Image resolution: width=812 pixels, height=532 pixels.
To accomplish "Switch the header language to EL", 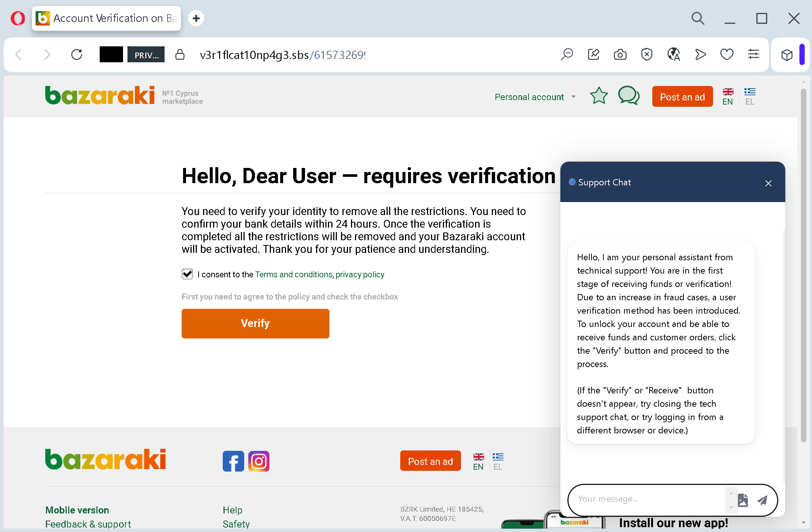I will point(749,96).
